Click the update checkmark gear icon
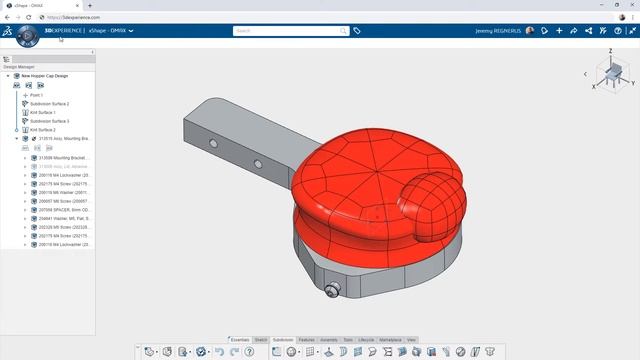 click(x=200, y=351)
